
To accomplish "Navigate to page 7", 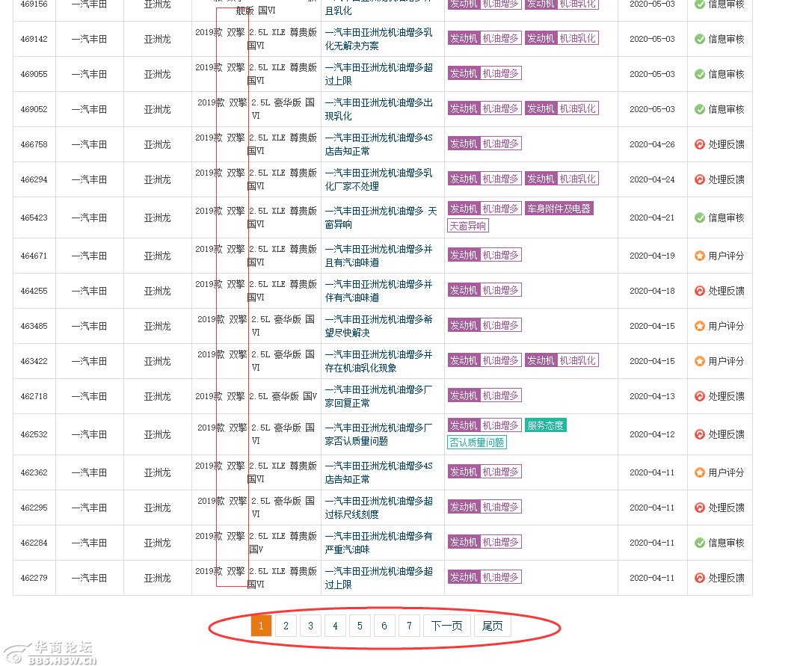I will coord(410,626).
